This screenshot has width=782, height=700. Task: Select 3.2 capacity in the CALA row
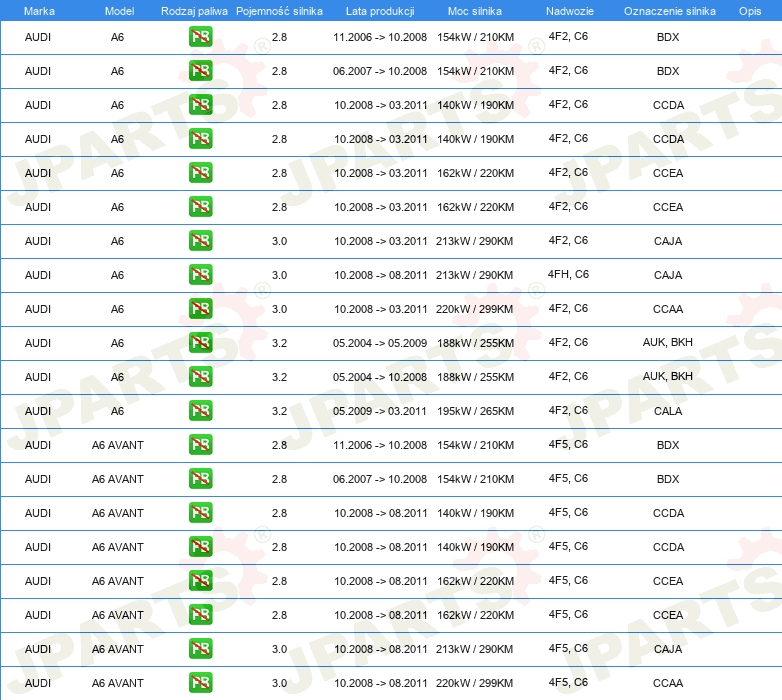[279, 411]
